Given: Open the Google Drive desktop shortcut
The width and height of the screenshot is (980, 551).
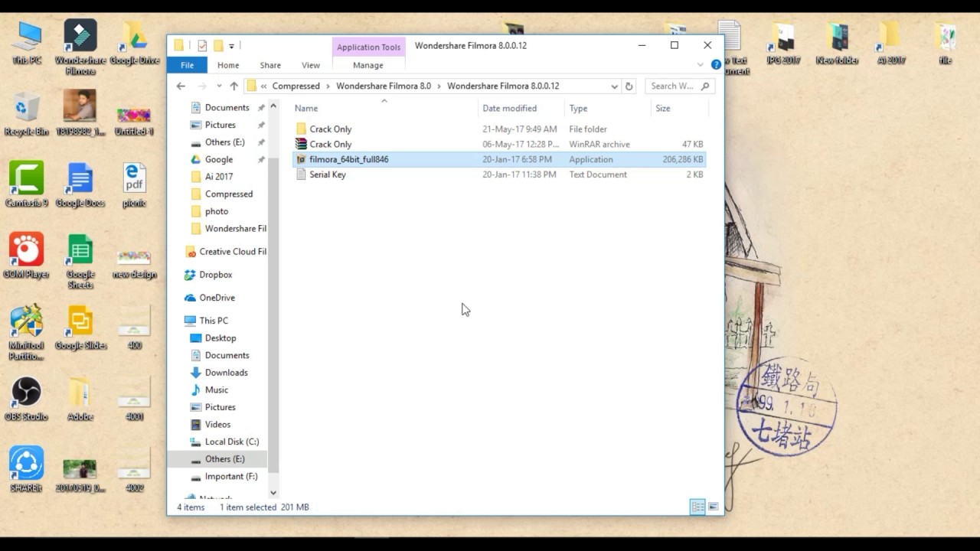Looking at the screenshot, I should (x=135, y=44).
